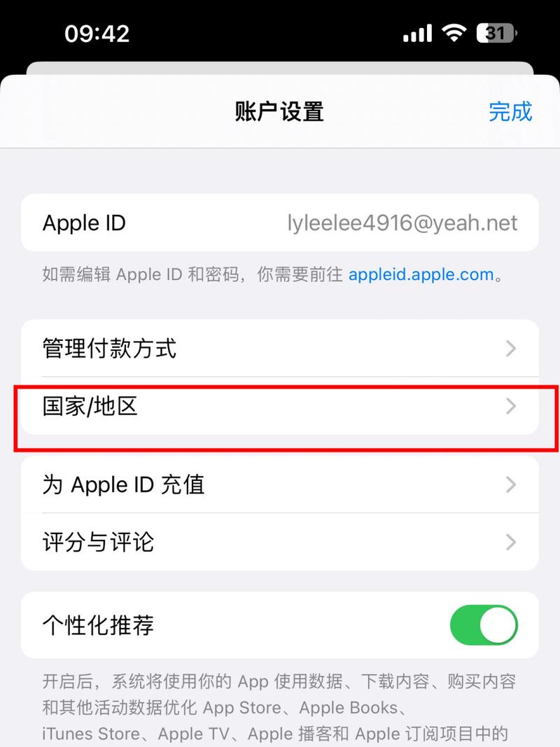Tap the 账户设置 title

(x=279, y=112)
